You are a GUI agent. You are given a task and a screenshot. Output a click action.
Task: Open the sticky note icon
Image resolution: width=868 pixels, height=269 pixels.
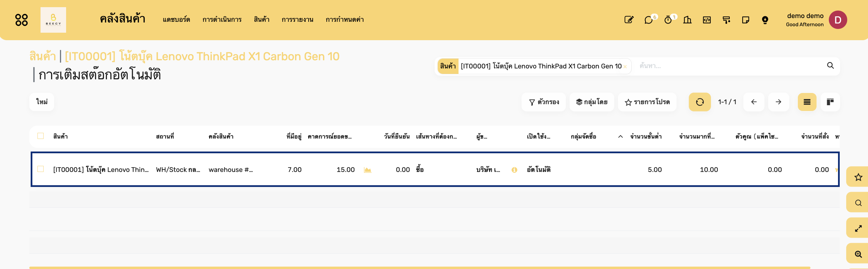pyautogui.click(x=746, y=20)
